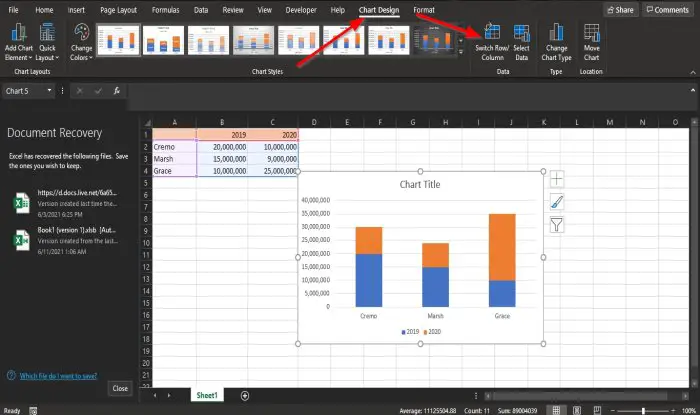Select cell containing Cremo
This screenshot has width=700, height=415.
click(175, 147)
